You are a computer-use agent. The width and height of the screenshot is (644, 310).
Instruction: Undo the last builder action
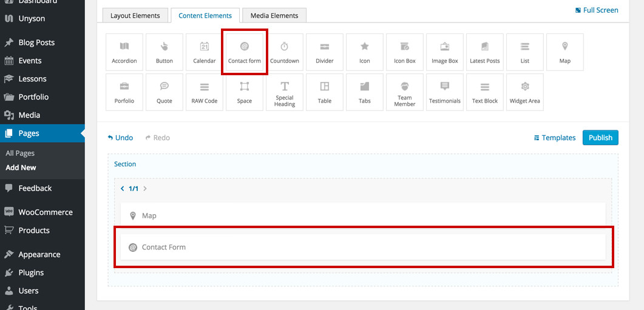[120, 138]
